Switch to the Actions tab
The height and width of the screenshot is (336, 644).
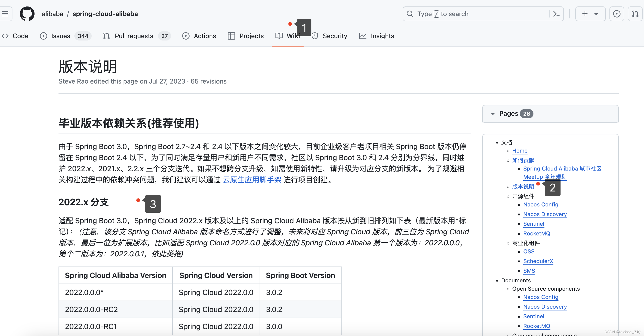199,36
